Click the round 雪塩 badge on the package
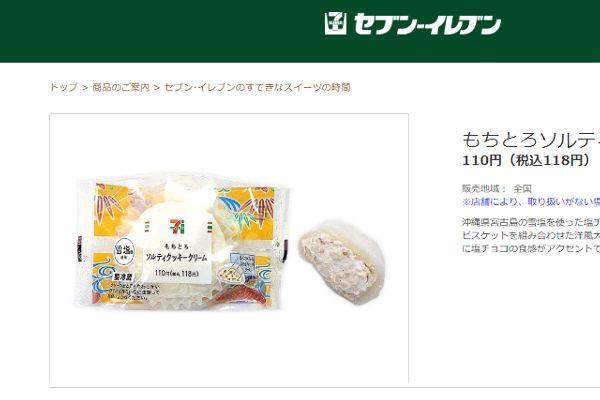Image resolution: width=600 pixels, height=400 pixels. pyautogui.click(x=124, y=252)
